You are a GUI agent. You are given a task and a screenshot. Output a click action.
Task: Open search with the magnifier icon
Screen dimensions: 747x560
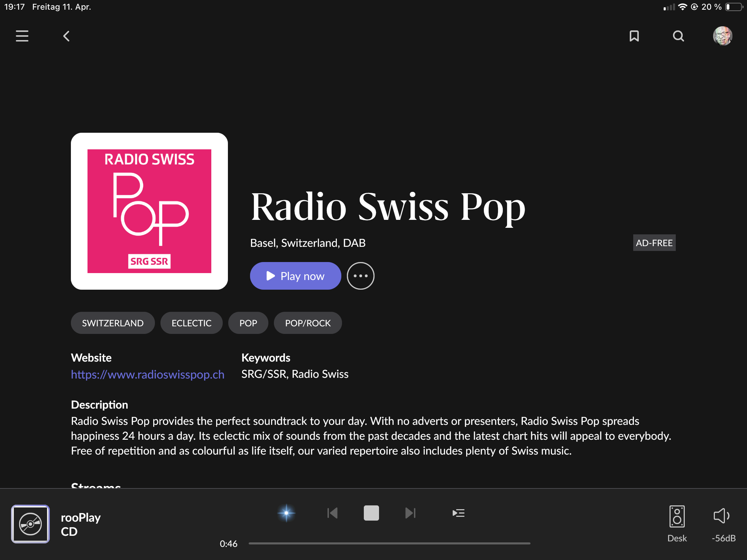click(679, 36)
